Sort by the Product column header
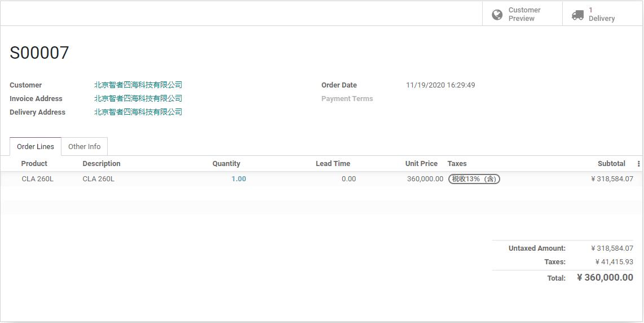The height and width of the screenshot is (323, 644). (34, 163)
